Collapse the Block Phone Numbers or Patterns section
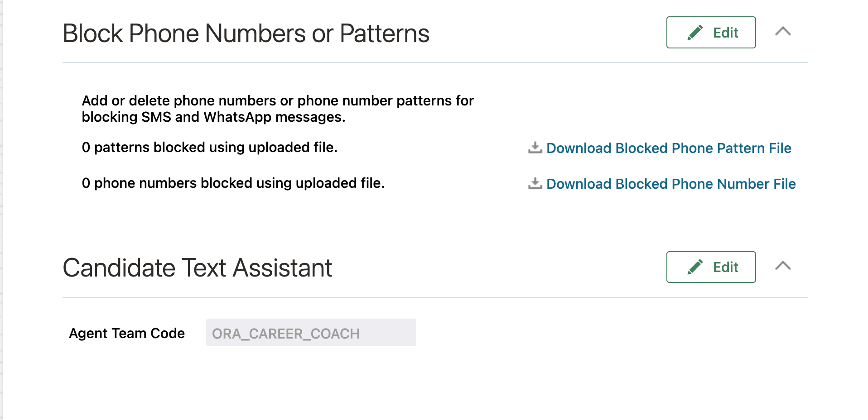868x420 pixels. coord(783,32)
